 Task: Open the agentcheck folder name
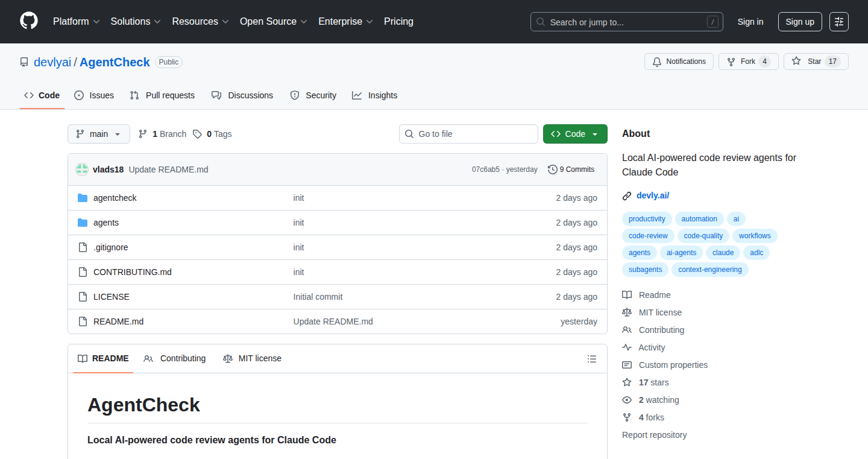coord(115,198)
